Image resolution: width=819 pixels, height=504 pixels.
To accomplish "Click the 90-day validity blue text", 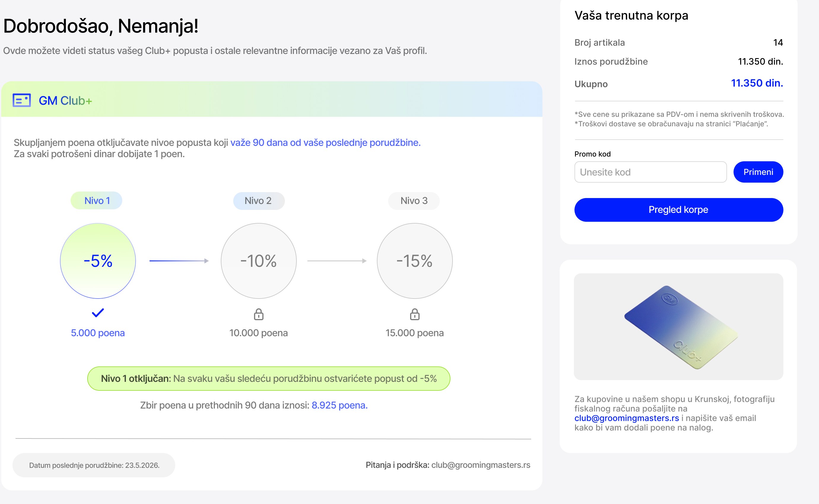I will click(325, 143).
